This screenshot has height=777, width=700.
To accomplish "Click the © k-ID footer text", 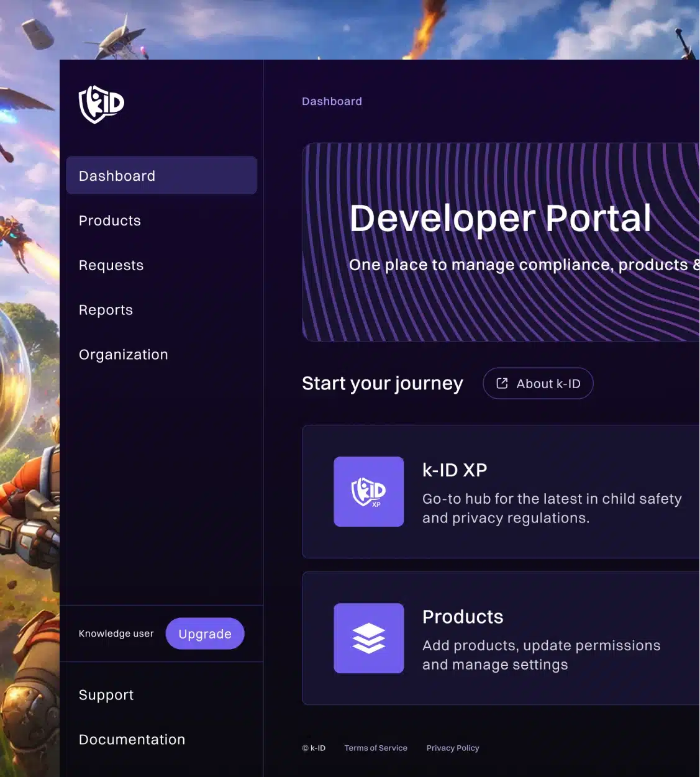I will point(314,748).
